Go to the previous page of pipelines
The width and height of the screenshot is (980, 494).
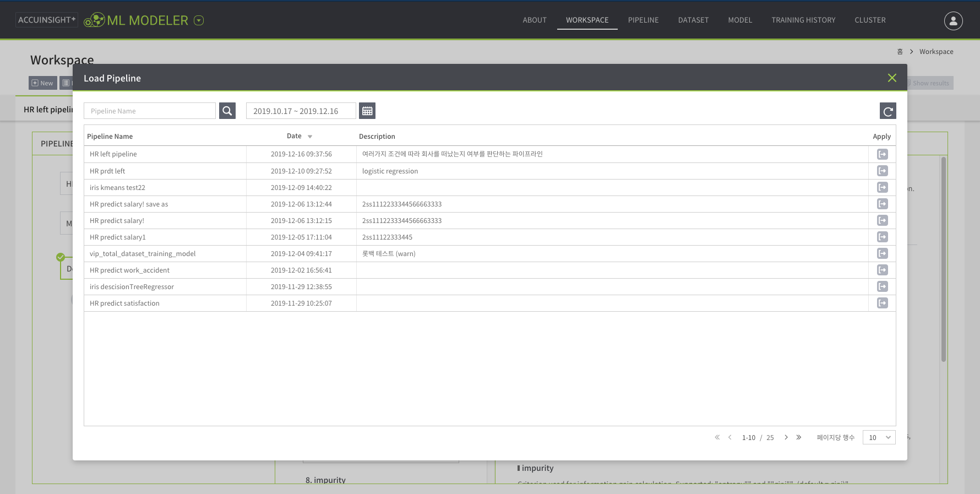tap(729, 437)
